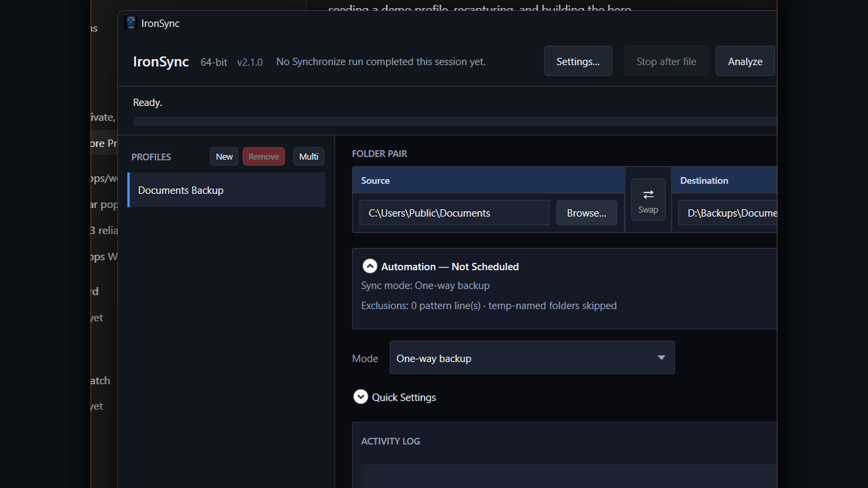Click the Source column header
Image resolution: width=868 pixels, height=488 pixels.
pyautogui.click(x=488, y=180)
